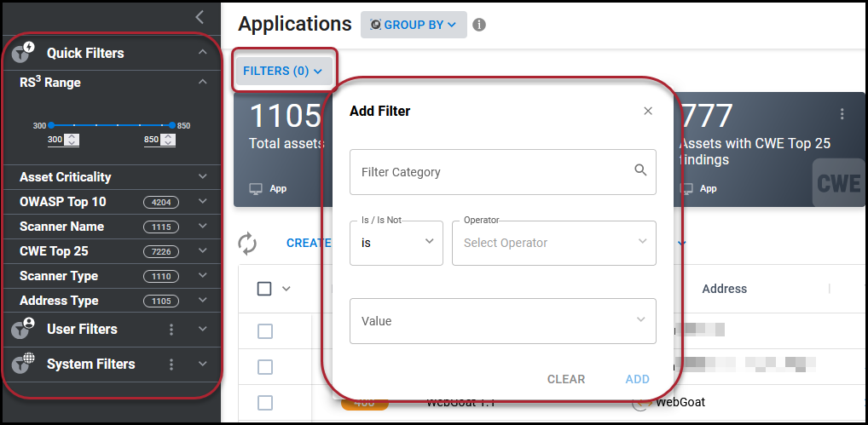Click the Filter Category input field
This screenshot has width=868, height=425.
[x=503, y=172]
